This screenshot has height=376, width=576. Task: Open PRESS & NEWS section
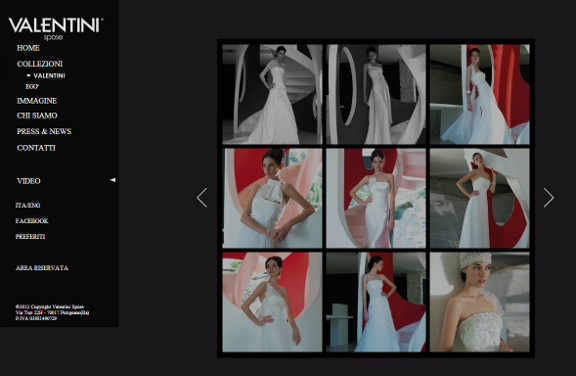pyautogui.click(x=44, y=131)
